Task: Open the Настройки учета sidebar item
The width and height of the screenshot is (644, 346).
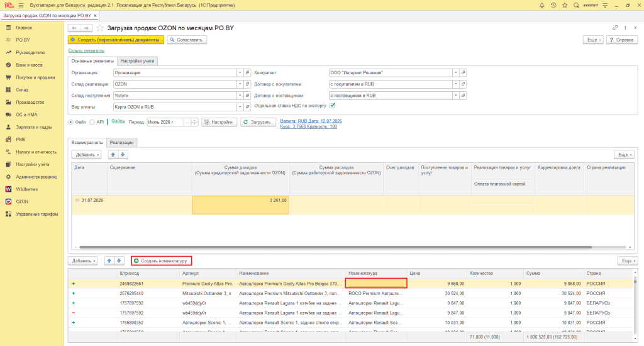Action: pos(33,164)
